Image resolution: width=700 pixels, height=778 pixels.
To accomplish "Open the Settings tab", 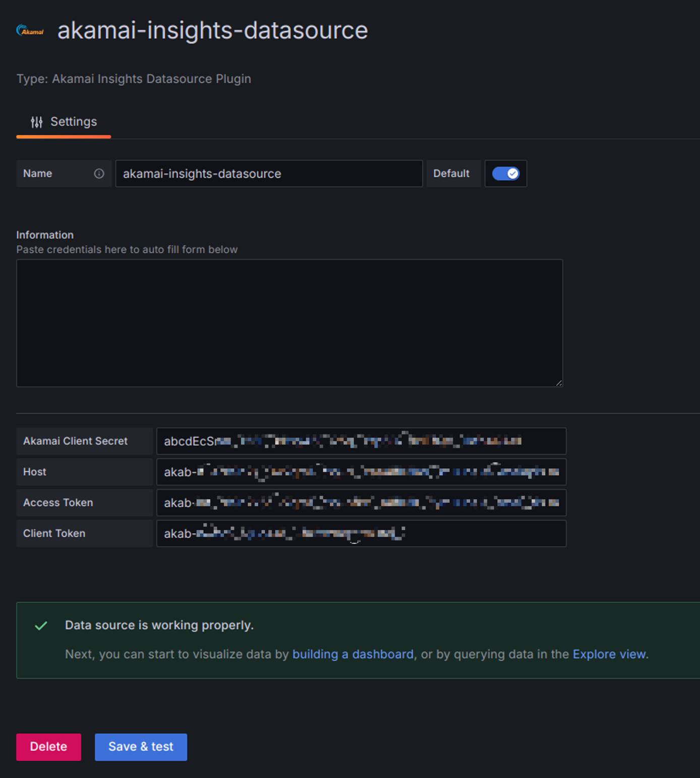I will click(x=64, y=122).
